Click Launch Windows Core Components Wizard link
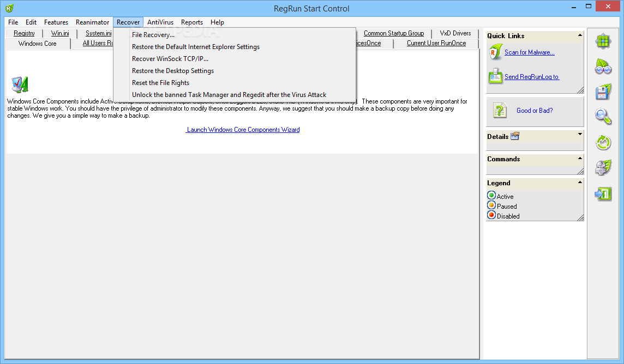Image resolution: width=624 pixels, height=364 pixels. [x=243, y=130]
